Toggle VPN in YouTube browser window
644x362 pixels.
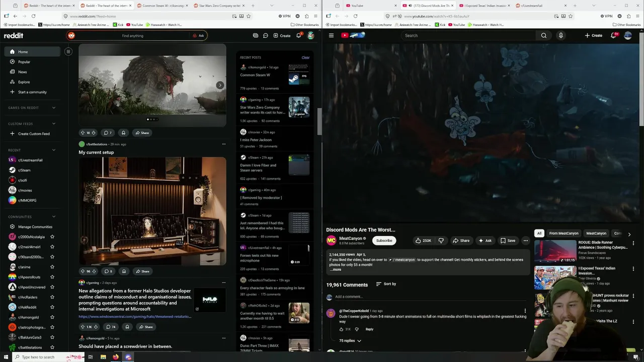pyautogui.click(x=606, y=16)
